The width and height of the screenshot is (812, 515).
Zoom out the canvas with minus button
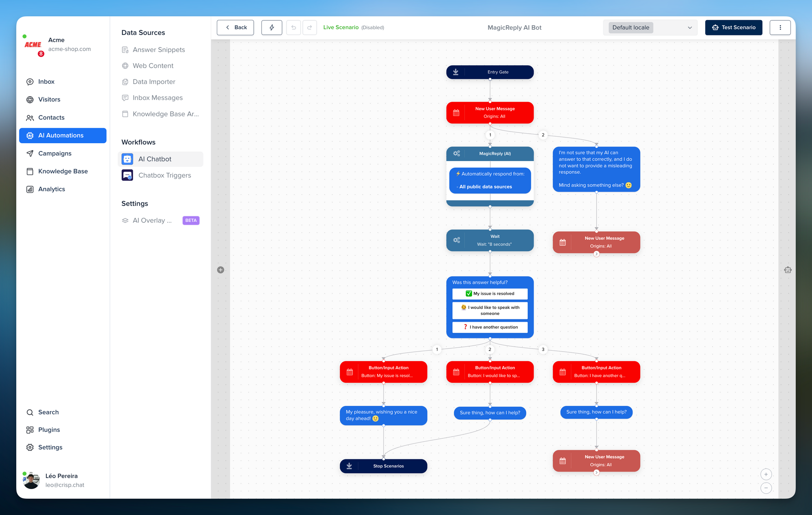click(766, 488)
